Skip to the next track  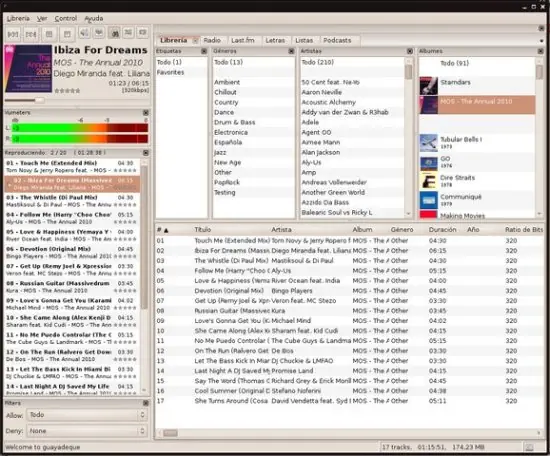(31, 34)
